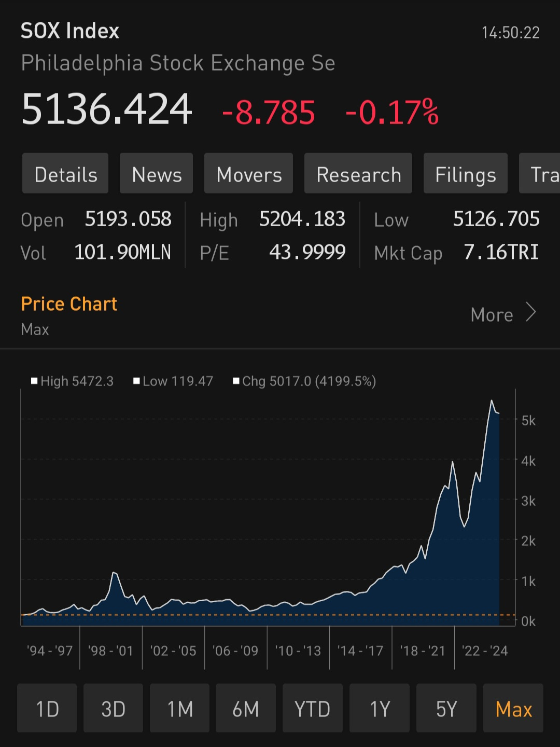The image size is (560, 747).
Task: Open More price chart options
Action: 503,314
